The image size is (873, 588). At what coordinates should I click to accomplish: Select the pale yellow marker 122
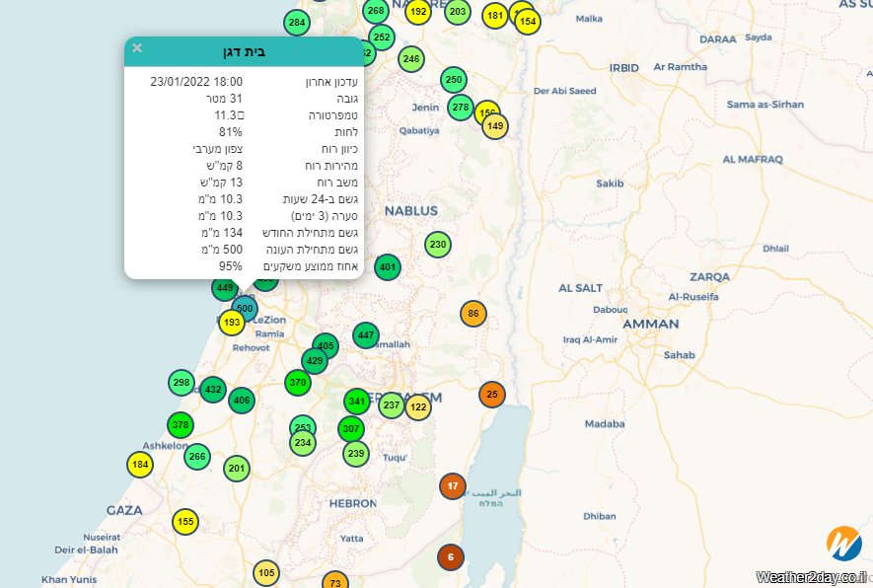[x=418, y=406]
